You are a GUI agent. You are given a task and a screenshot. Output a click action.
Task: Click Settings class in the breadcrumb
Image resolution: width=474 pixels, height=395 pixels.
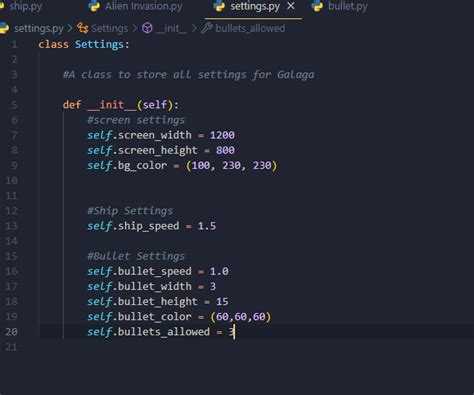[109, 29]
